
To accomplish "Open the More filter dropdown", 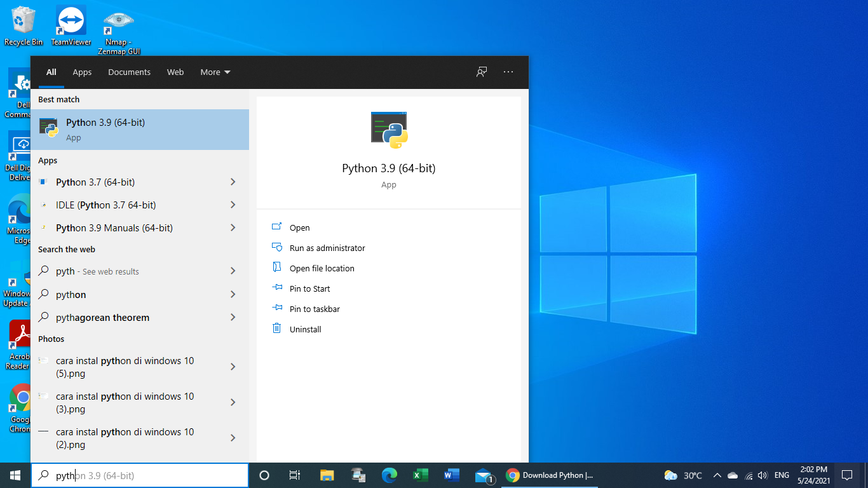I will tap(215, 72).
